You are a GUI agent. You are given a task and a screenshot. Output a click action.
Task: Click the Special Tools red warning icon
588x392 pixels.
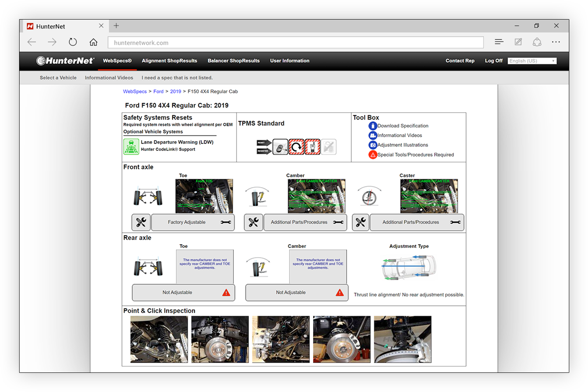tap(373, 155)
